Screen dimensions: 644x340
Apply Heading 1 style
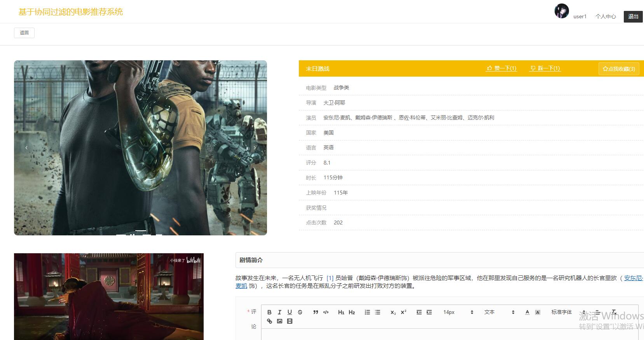tap(341, 312)
